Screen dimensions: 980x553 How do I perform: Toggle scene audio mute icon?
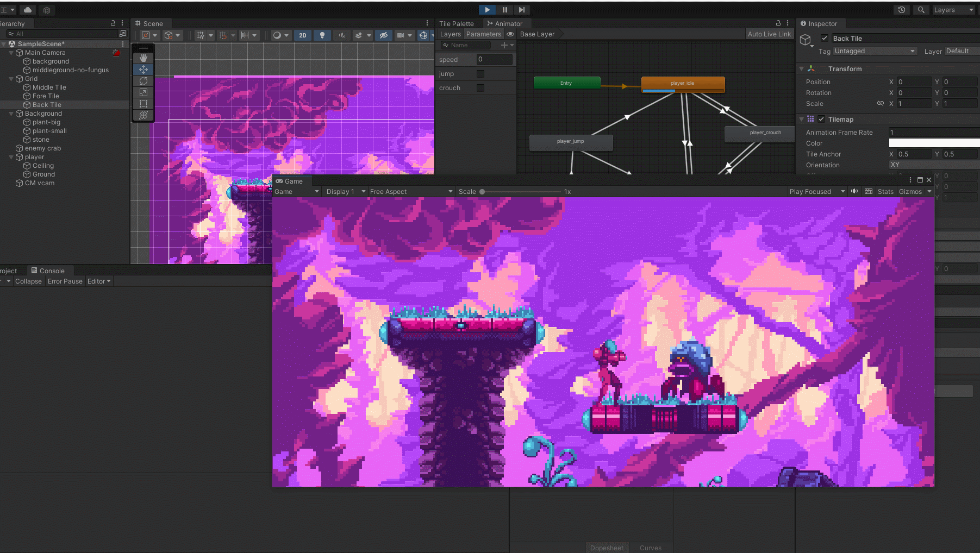[342, 35]
